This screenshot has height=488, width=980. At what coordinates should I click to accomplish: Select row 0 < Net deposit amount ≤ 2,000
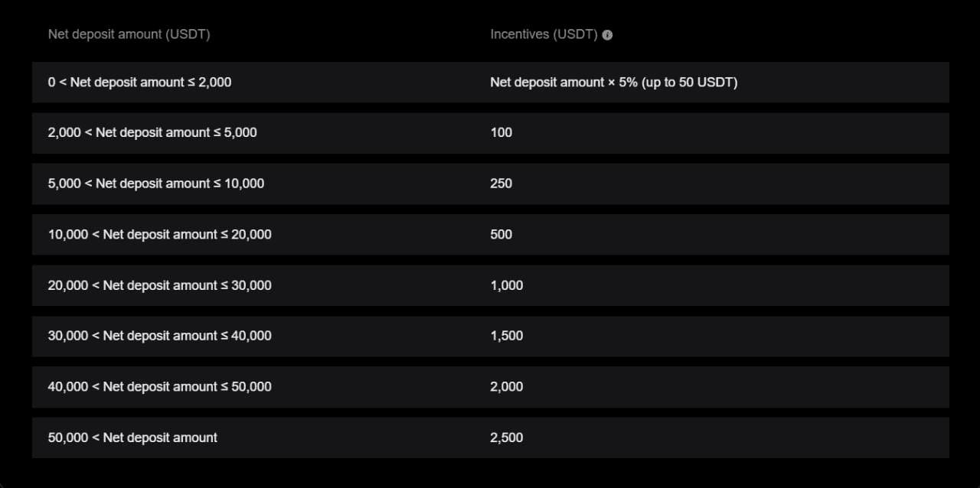tap(491, 83)
